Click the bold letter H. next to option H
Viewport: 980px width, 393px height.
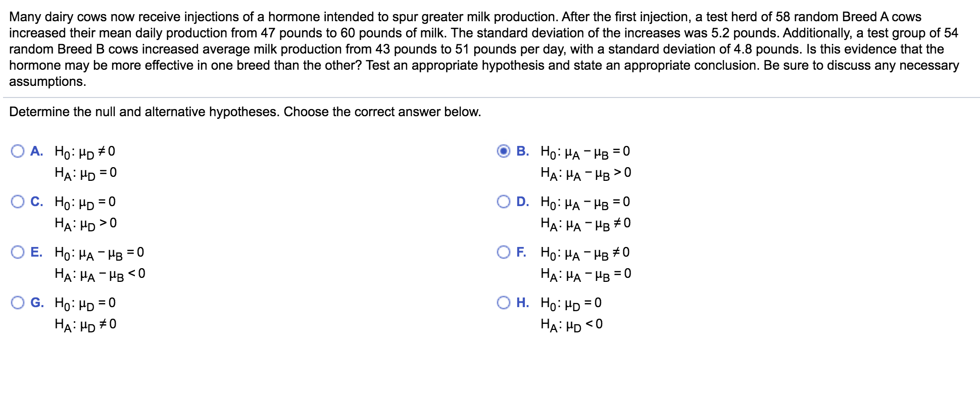[x=523, y=303]
